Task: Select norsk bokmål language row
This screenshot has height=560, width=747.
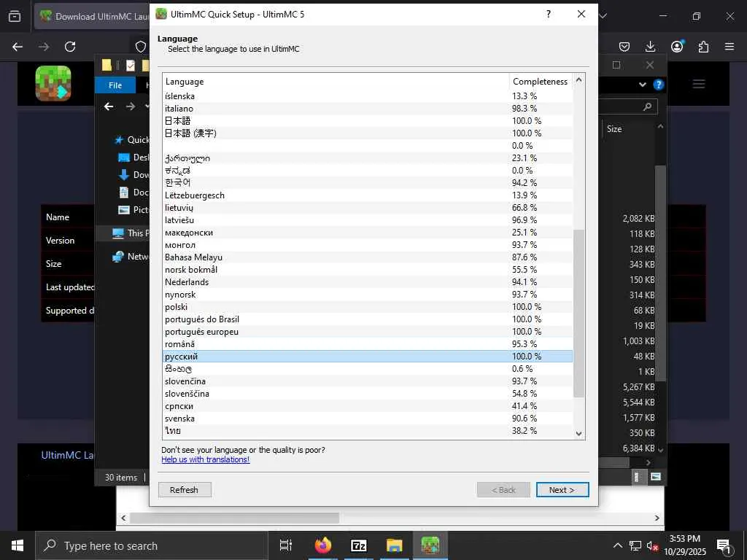Action: pos(368,270)
